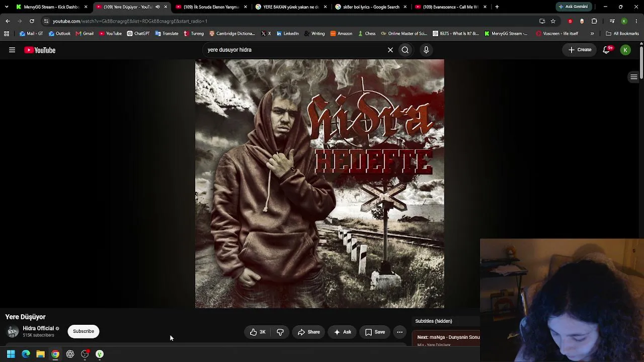The height and width of the screenshot is (362, 644).
Task: Mute the Yere Düşüyor tab audio
Action: point(157,7)
